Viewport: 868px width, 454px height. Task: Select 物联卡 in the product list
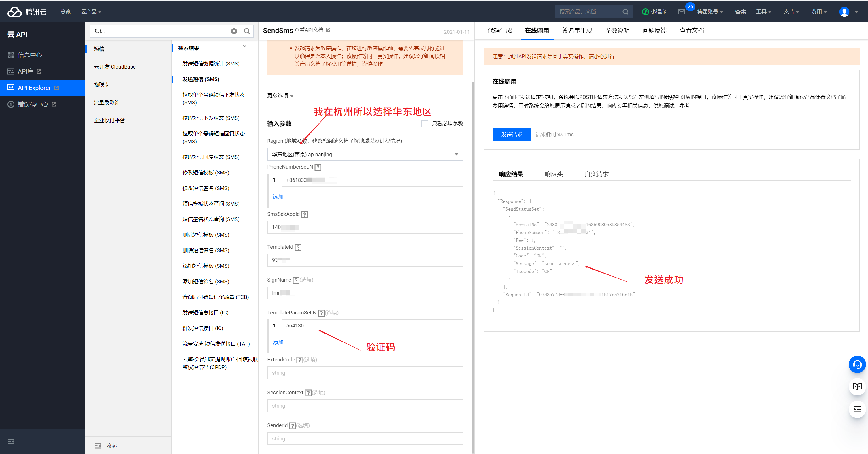(x=102, y=84)
